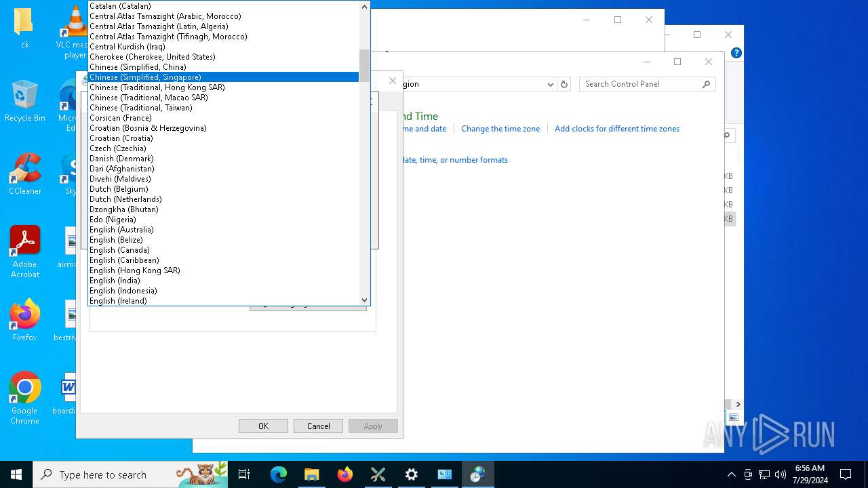Switch to the Control Panel taskbar item
This screenshot has width=868, height=488.
click(445, 474)
